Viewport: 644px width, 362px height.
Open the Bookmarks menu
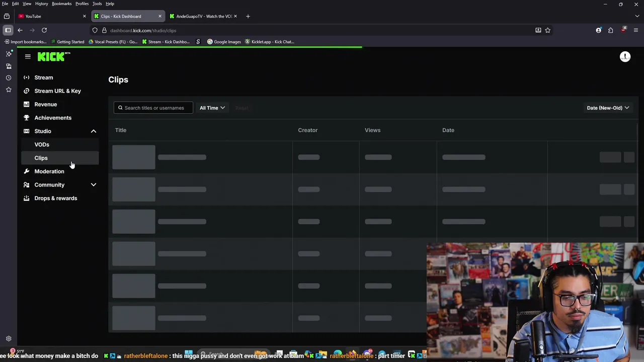(61, 4)
